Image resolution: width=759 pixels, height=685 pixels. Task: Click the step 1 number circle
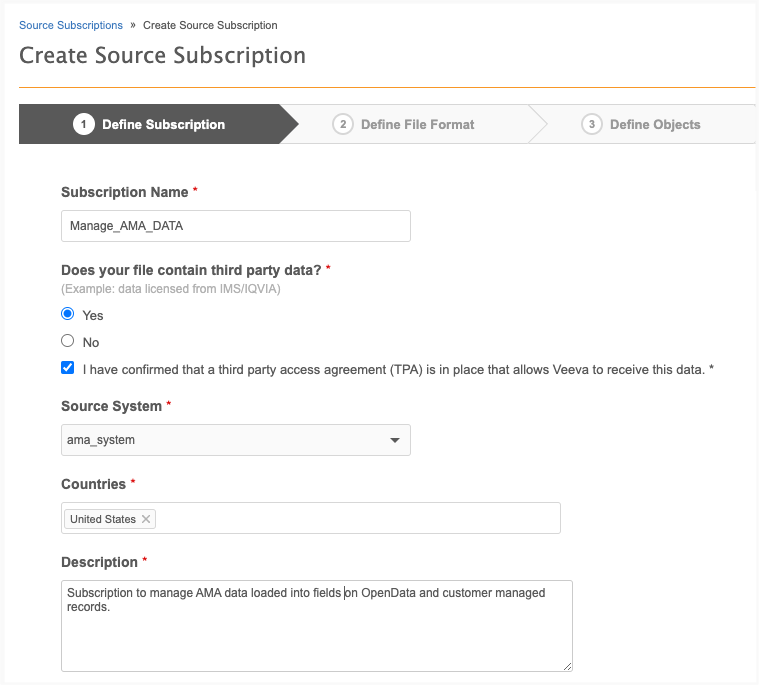tap(83, 125)
